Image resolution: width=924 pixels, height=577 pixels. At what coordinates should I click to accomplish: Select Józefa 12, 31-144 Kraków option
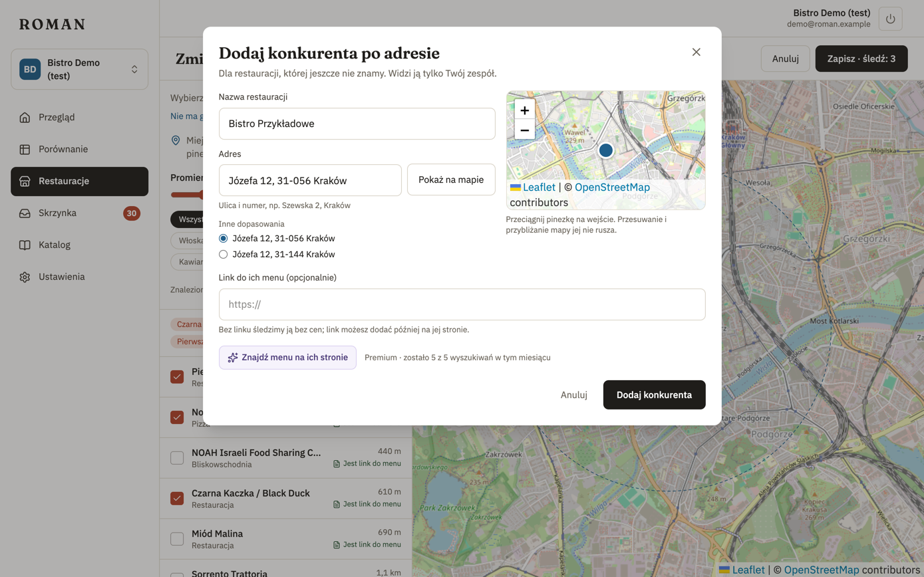(224, 254)
